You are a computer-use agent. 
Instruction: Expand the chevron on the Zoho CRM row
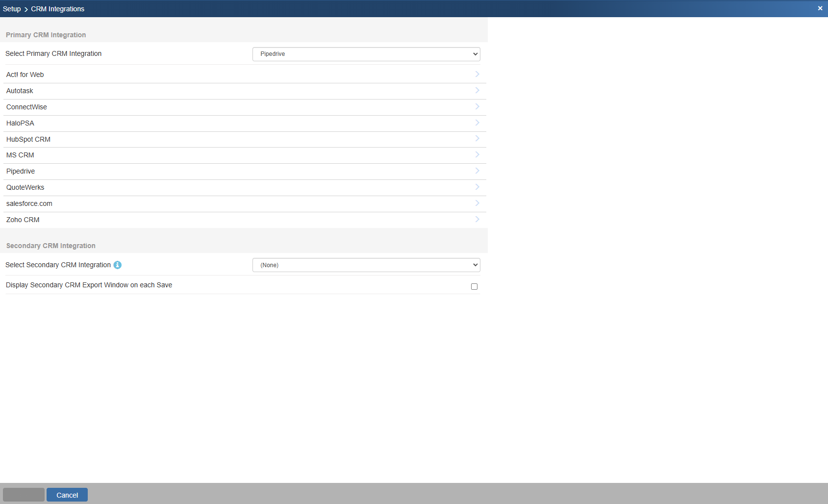[477, 219]
